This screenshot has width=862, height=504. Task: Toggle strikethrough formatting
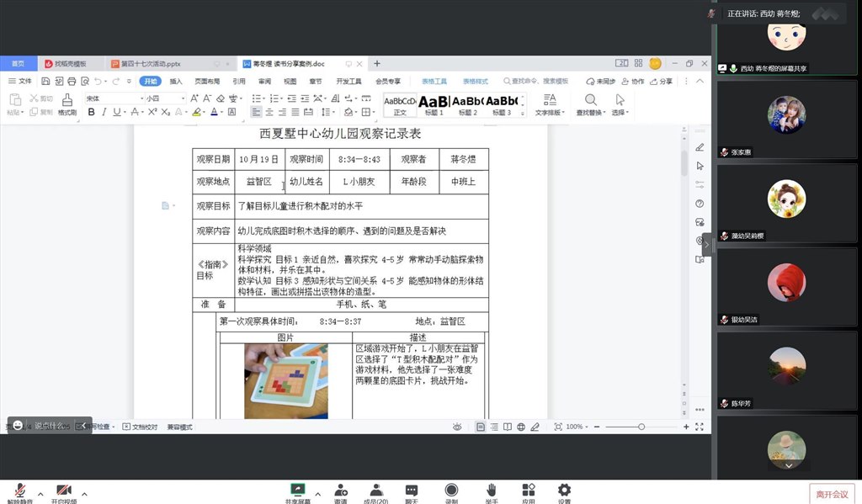[x=135, y=112]
